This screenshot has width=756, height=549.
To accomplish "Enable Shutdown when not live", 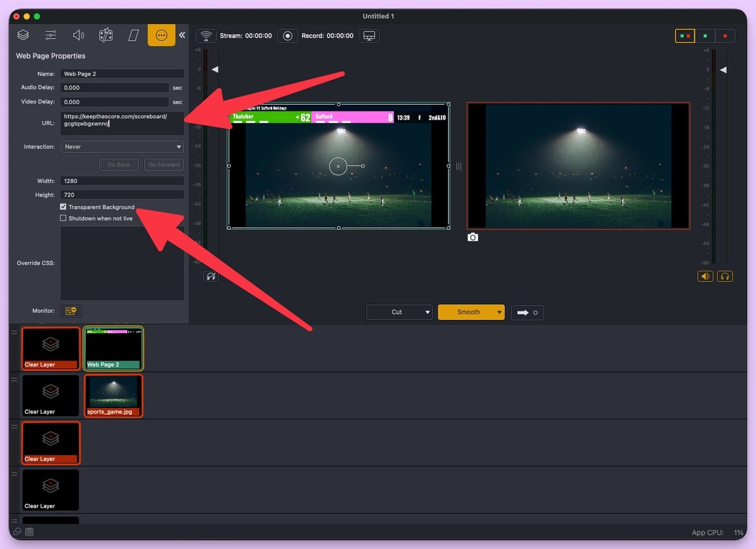I will tap(64, 218).
